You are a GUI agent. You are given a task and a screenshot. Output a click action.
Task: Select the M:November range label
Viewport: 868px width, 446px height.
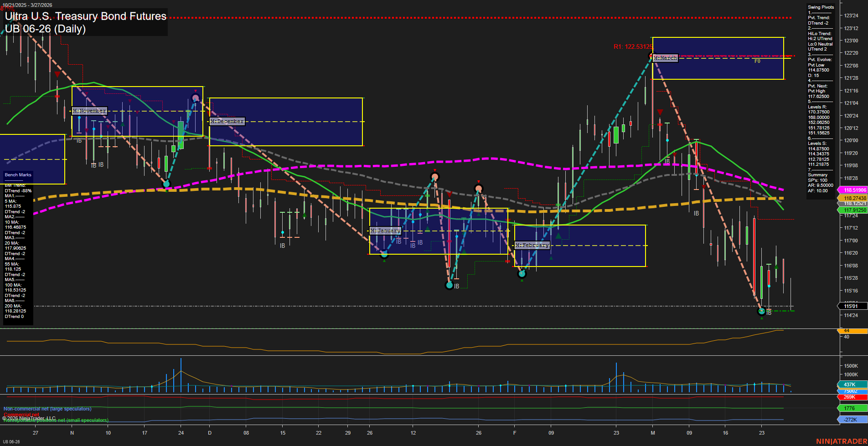[x=89, y=110]
